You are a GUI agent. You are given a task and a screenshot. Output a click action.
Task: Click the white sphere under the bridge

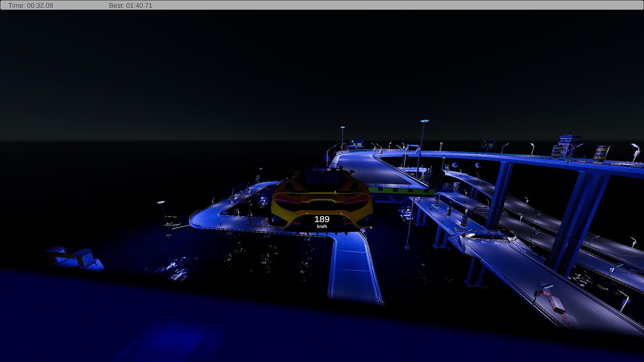[455, 165]
